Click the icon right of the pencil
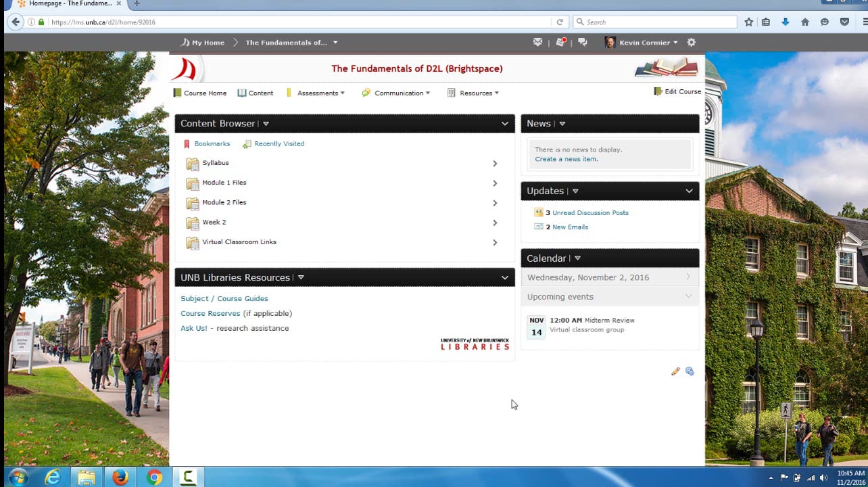The width and height of the screenshot is (868, 487). [x=690, y=371]
